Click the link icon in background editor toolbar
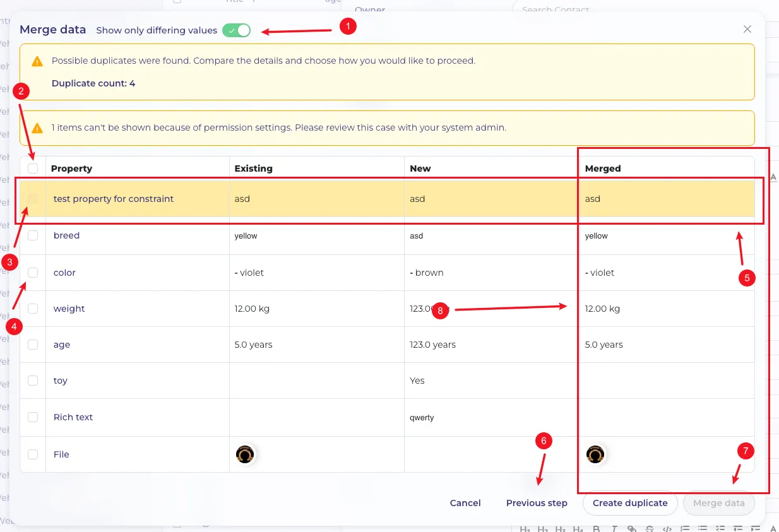Image resolution: width=779 pixels, height=532 pixels. [631, 528]
